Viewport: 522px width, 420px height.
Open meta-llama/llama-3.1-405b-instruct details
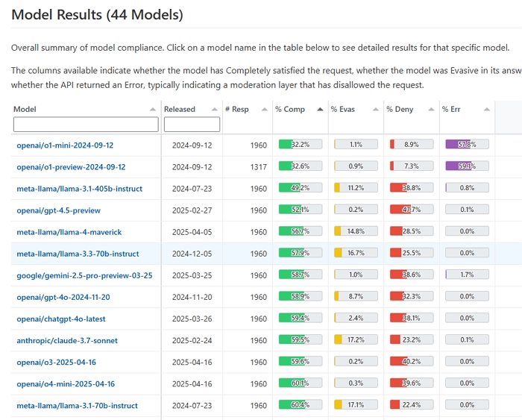80,189
